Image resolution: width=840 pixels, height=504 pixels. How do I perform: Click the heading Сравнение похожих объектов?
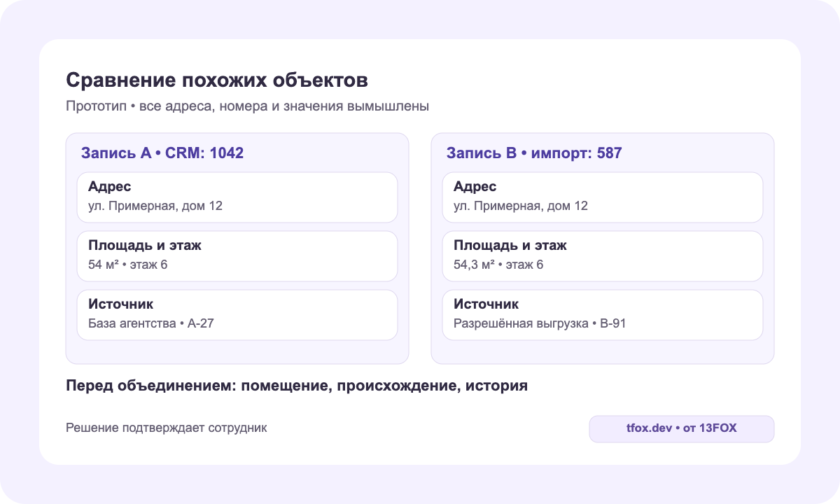pyautogui.click(x=217, y=80)
